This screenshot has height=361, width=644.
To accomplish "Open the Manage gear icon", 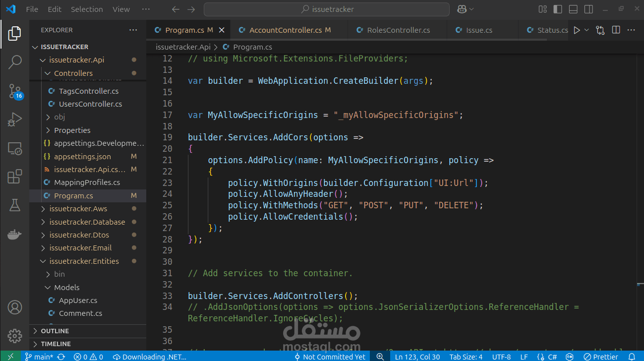I will tap(15, 336).
